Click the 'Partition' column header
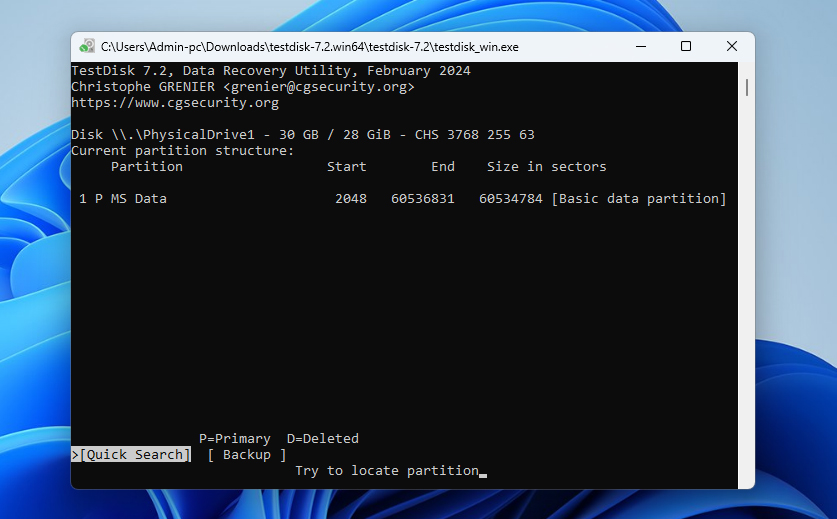This screenshot has height=519, width=837. 147,167
